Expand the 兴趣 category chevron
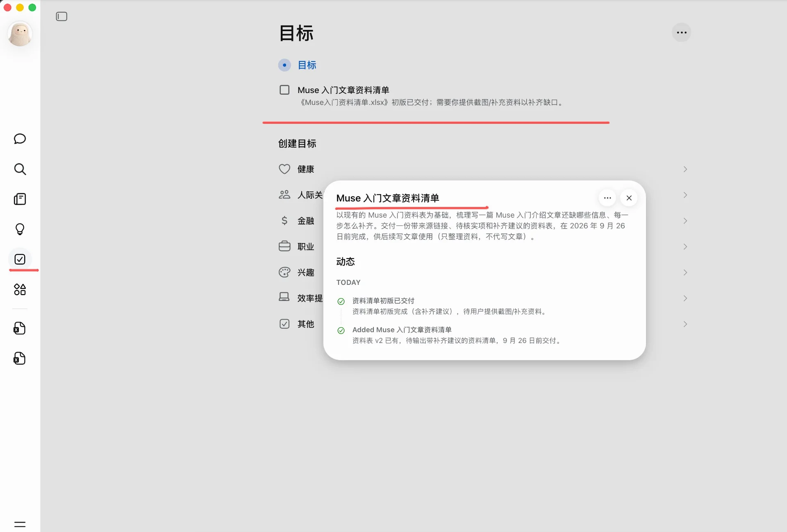The height and width of the screenshot is (532, 787). point(685,272)
